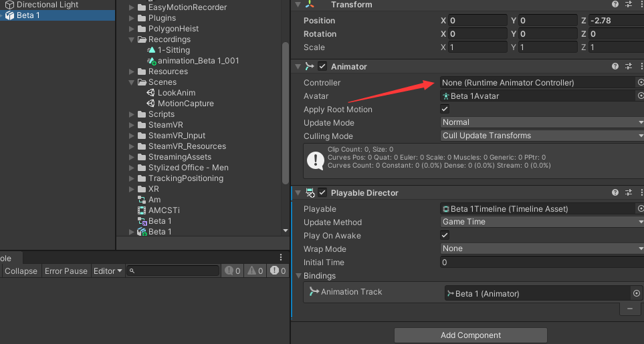Toggle console warning message filter
The width and height of the screenshot is (644, 344).
click(255, 271)
